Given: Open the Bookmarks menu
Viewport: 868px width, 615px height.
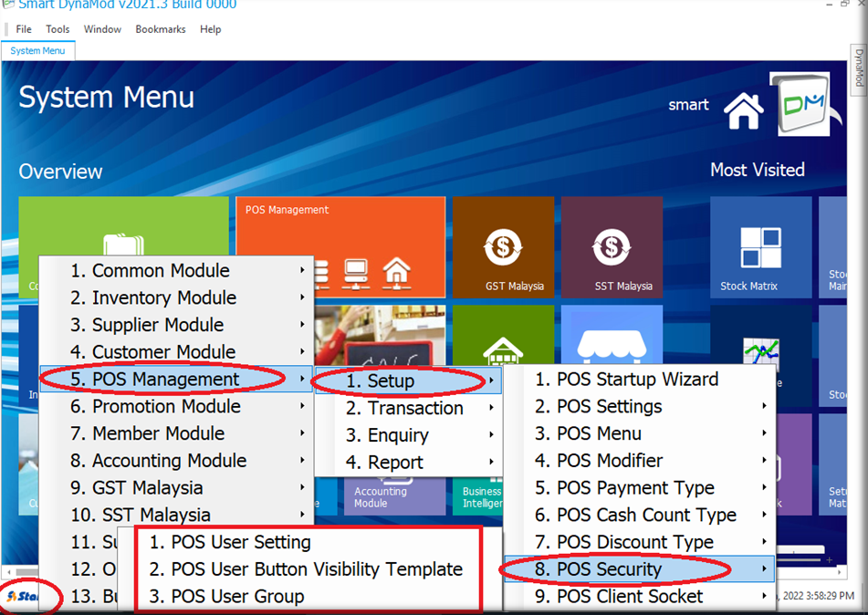Looking at the screenshot, I should pyautogui.click(x=161, y=29).
